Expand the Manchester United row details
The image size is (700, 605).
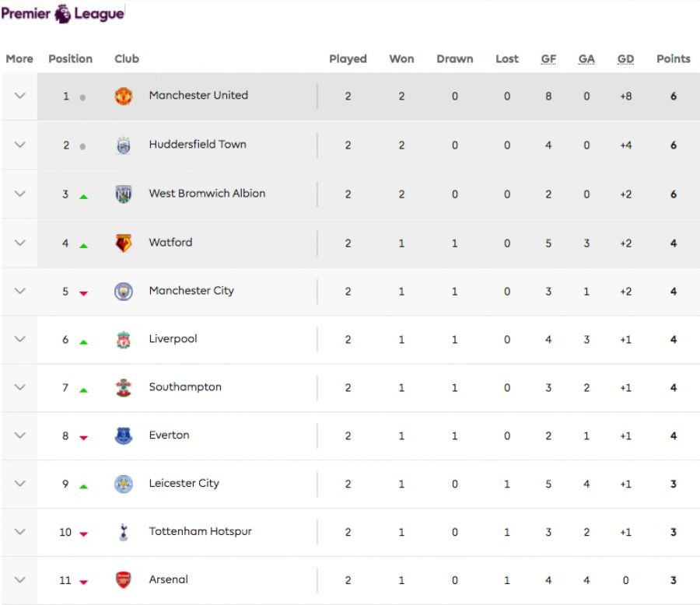[x=20, y=96]
